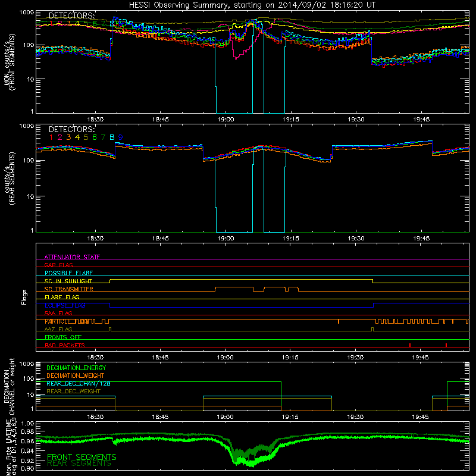
Task: Click the 'Mon. Rate LIVETIME' axis title
Action: (x=9, y=447)
